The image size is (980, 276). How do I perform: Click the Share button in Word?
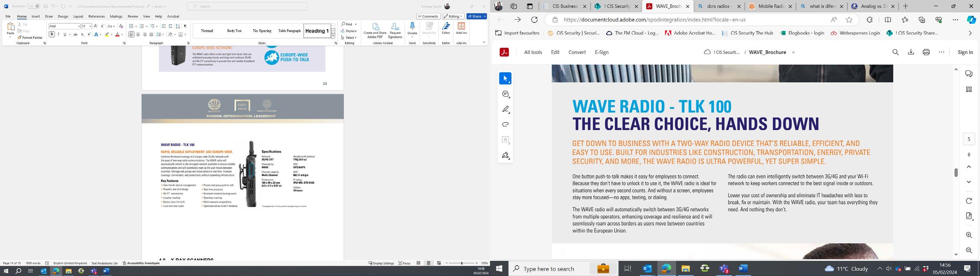click(x=477, y=17)
